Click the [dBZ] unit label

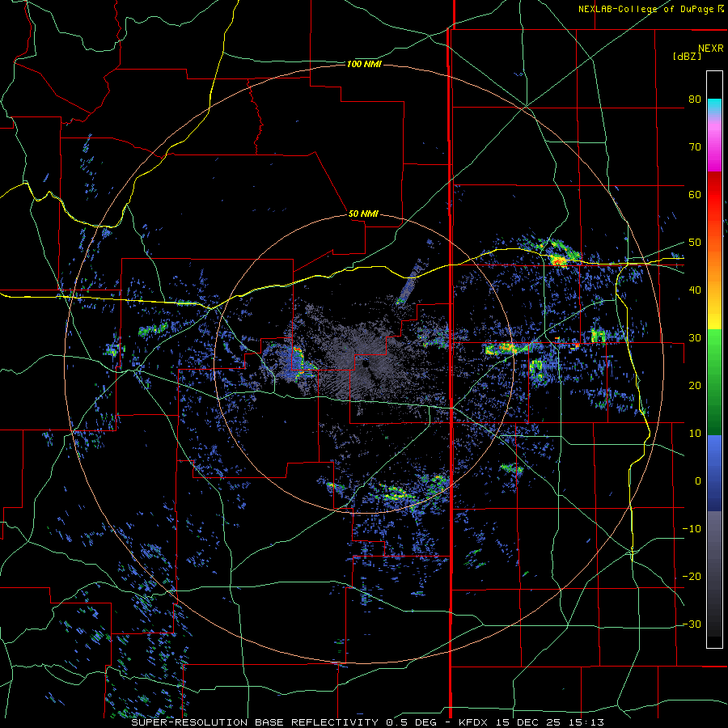(687, 56)
